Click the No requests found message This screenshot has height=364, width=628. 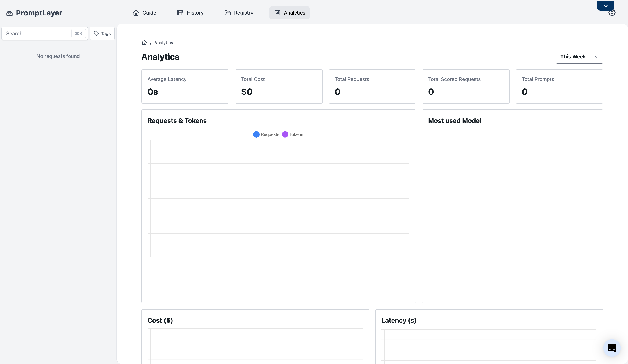tap(58, 56)
